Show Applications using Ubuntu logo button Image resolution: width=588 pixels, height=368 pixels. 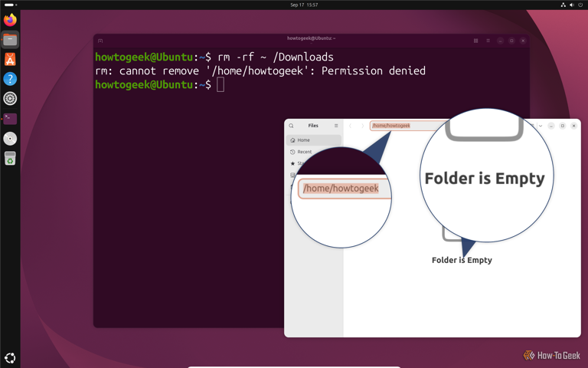click(10, 358)
